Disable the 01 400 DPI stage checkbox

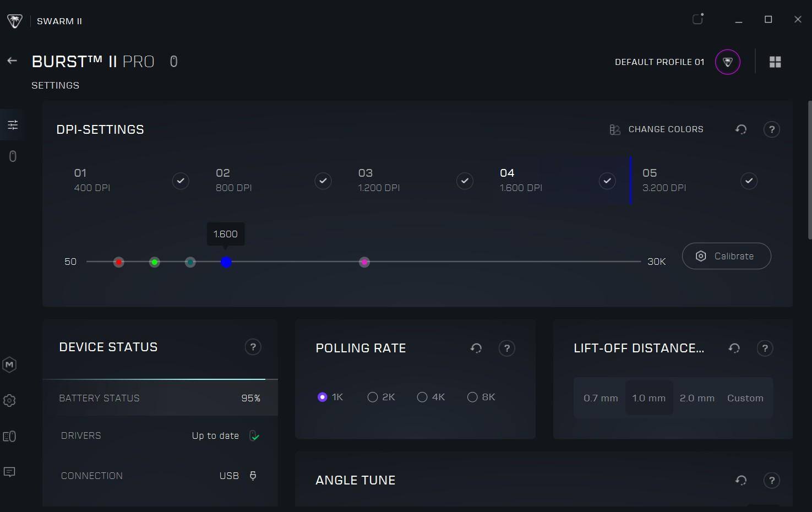(x=181, y=181)
